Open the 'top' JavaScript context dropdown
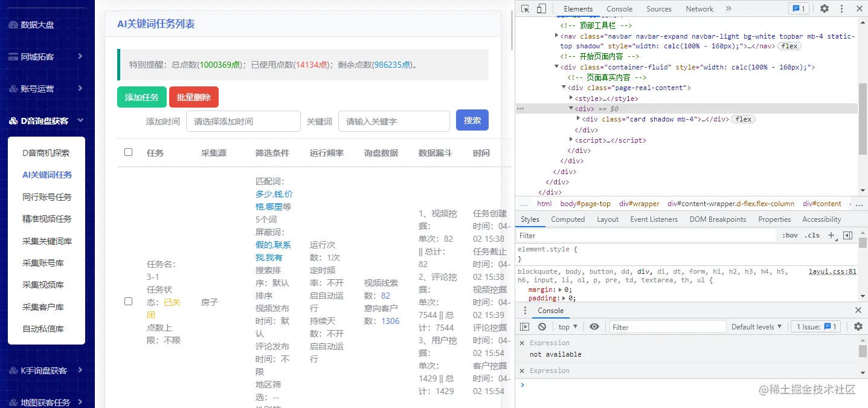The image size is (868, 408). point(568,326)
